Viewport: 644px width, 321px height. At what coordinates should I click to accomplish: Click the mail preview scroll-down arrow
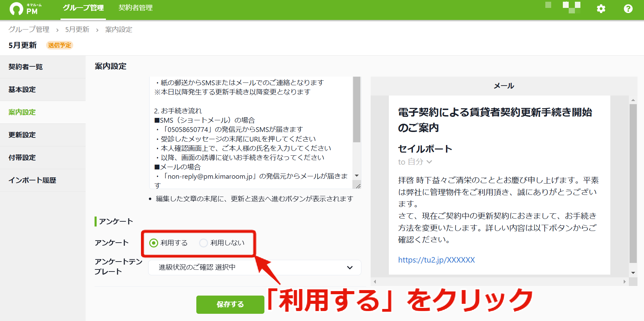pyautogui.click(x=633, y=273)
